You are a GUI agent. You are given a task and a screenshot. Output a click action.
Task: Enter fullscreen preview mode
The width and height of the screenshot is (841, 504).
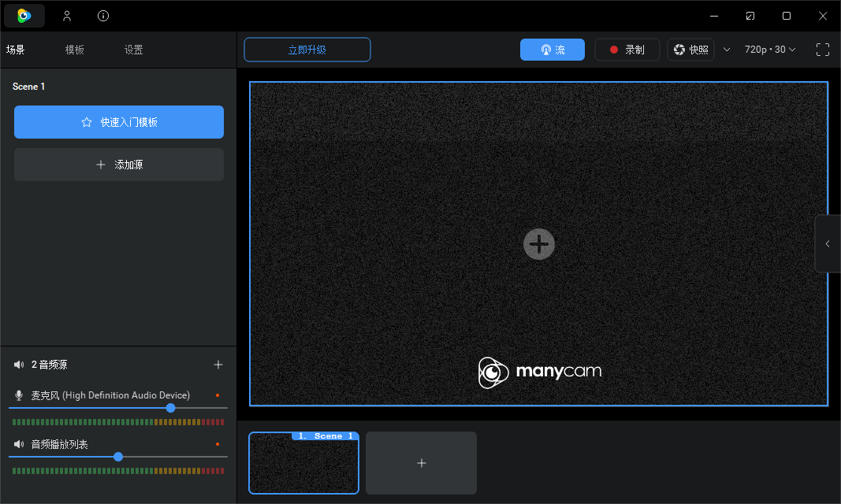(823, 50)
